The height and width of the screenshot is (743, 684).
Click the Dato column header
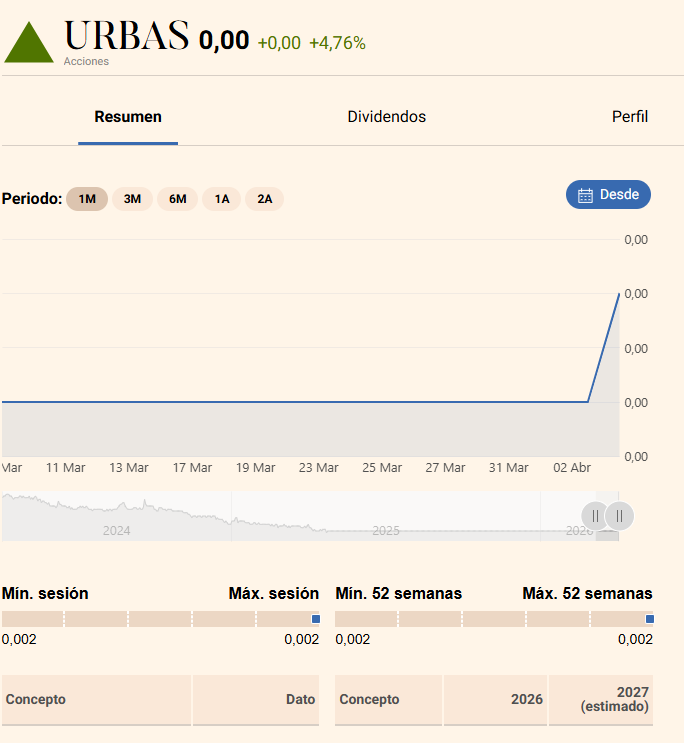point(300,700)
